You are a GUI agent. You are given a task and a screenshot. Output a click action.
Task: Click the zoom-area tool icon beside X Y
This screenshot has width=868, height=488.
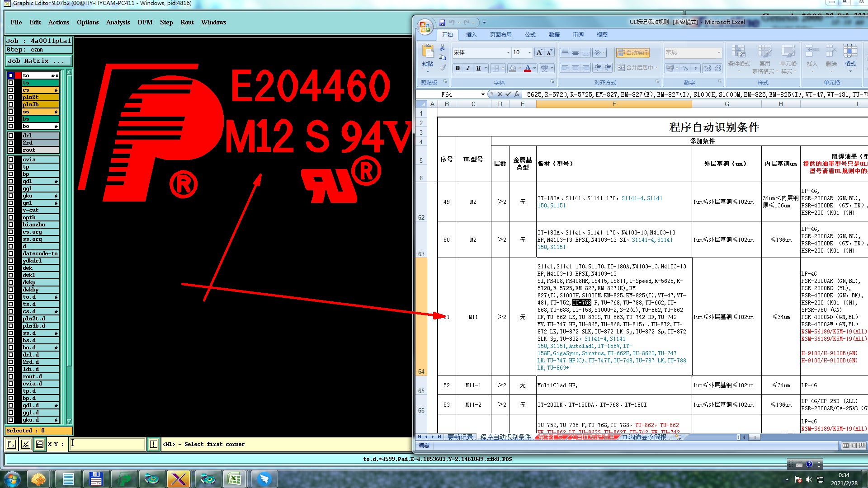point(11,444)
